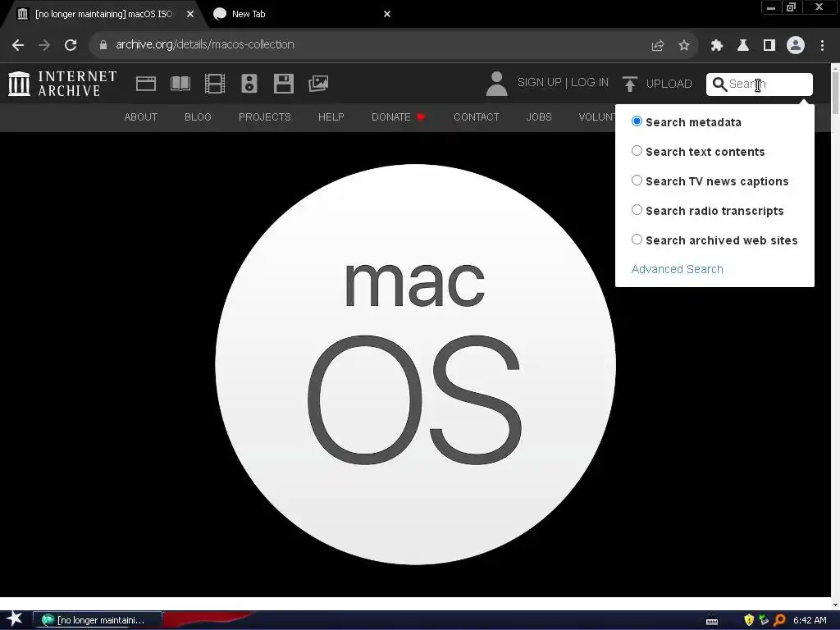Screen dimensions: 840x630
Task: Open Chrome Labs flask icon
Action: point(743,46)
